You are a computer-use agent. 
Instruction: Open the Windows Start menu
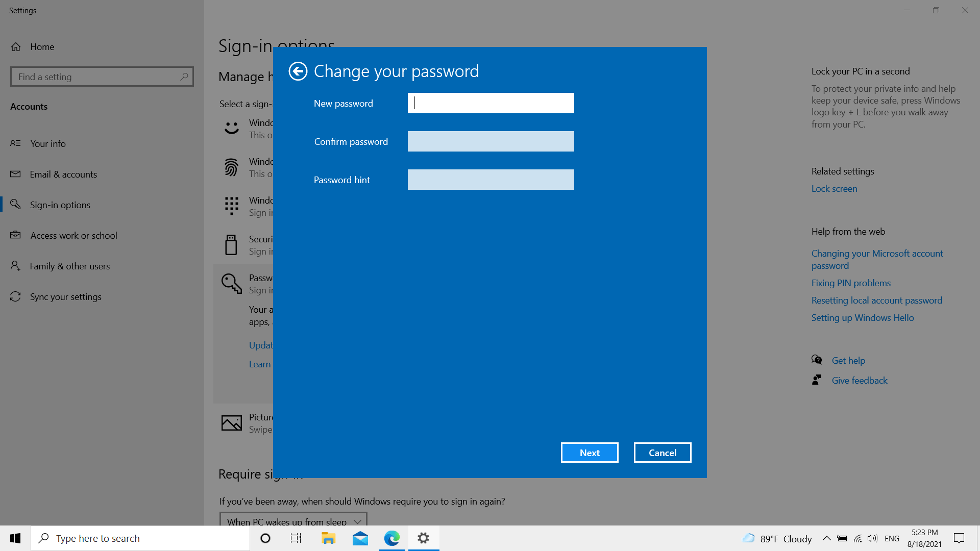15,538
